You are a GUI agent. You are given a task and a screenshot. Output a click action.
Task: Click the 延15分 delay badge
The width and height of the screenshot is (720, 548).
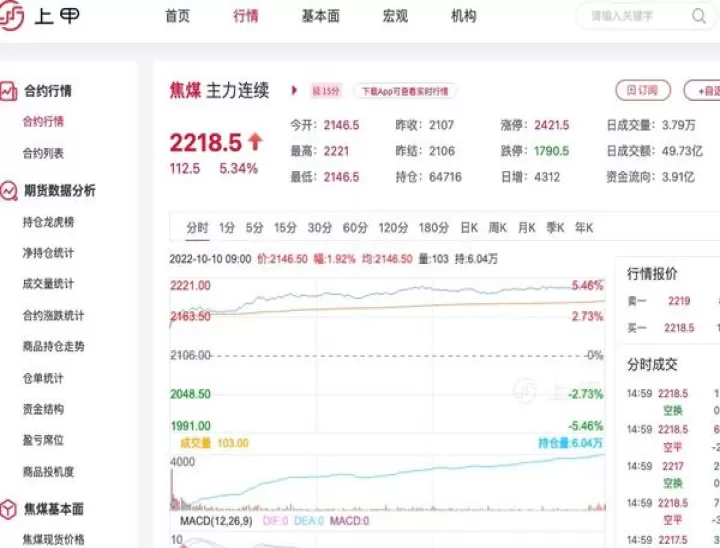[326, 91]
